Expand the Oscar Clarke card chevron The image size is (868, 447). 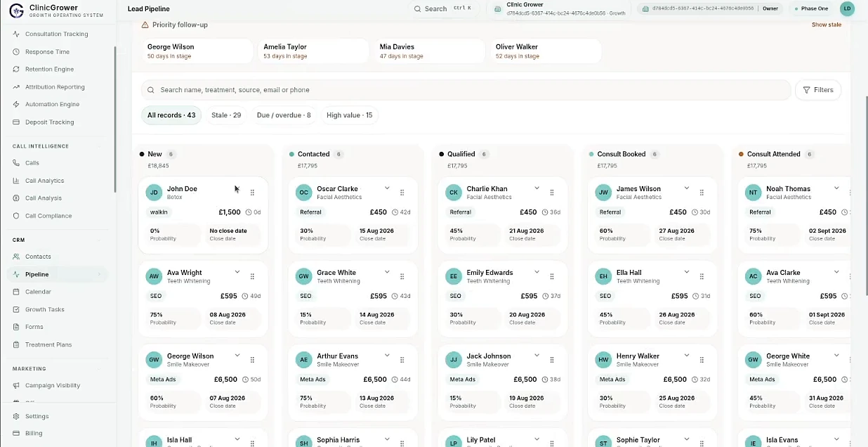click(387, 188)
